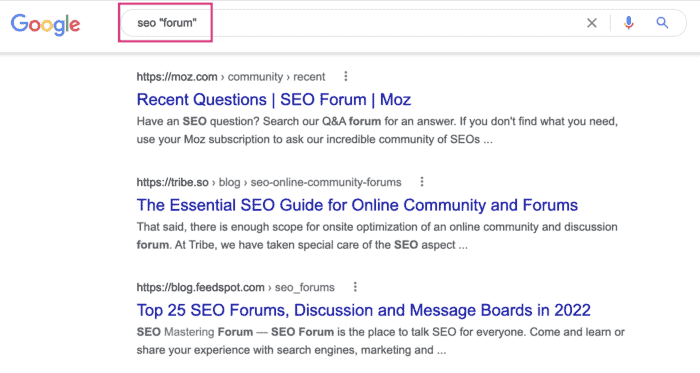This screenshot has width=700, height=373.
Task: Click the moz.com community recent URL
Action: (231, 77)
